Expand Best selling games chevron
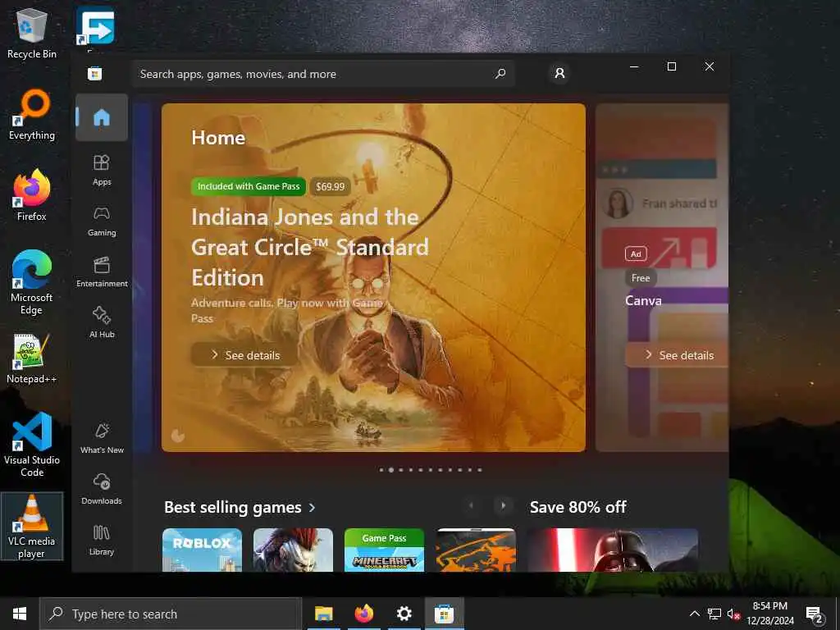 (313, 507)
